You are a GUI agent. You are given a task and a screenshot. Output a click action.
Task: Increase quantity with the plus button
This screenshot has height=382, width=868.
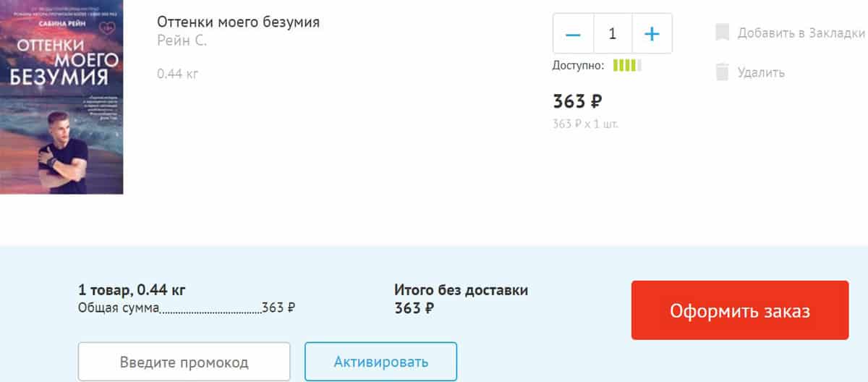pos(652,34)
